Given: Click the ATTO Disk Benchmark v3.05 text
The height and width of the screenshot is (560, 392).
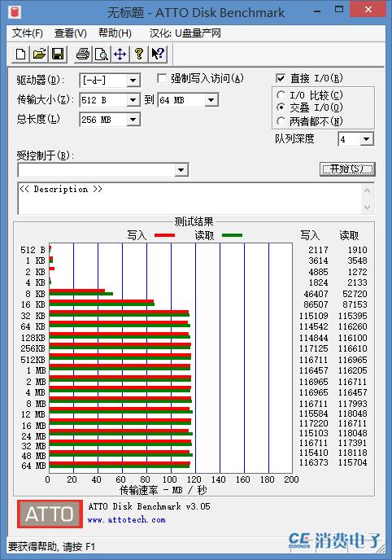Looking at the screenshot, I should (149, 506).
